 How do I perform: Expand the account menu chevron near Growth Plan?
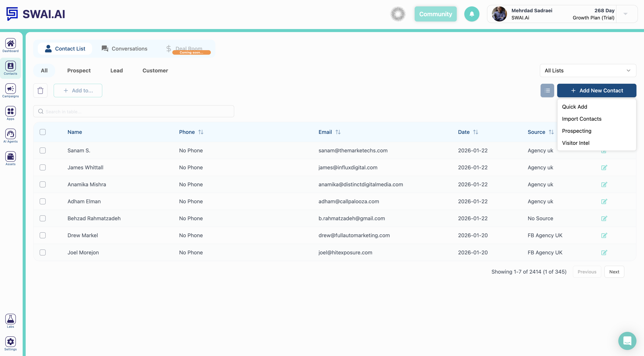coord(625,14)
